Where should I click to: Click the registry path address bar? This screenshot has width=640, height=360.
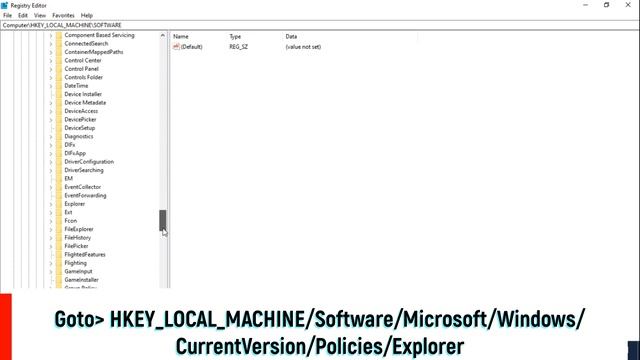tap(320, 25)
